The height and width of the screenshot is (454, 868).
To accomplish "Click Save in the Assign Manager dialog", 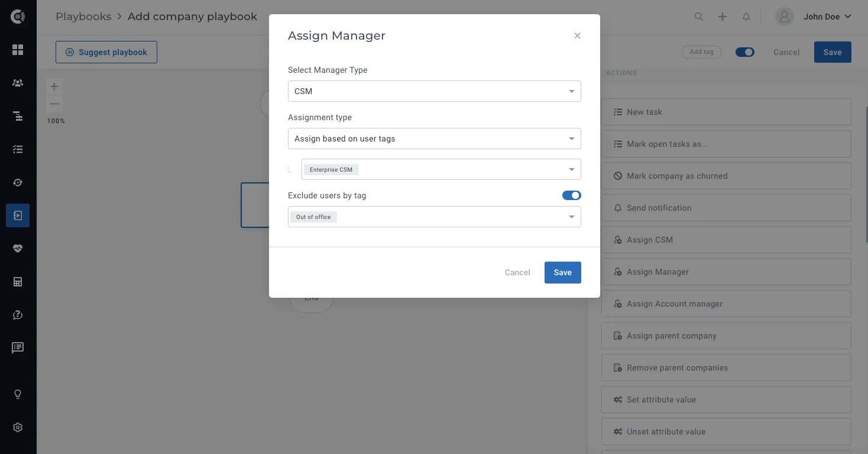I will [x=563, y=272].
